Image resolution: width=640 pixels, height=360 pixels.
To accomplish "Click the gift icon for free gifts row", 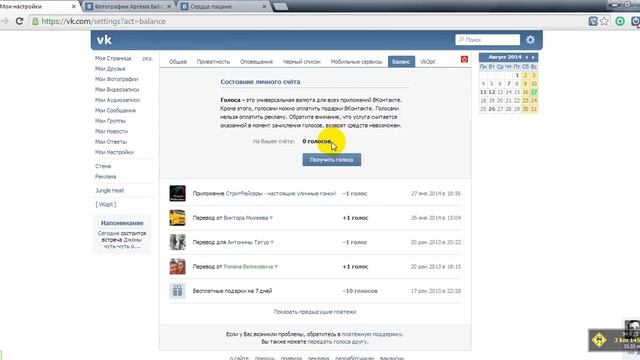I will point(178,291).
